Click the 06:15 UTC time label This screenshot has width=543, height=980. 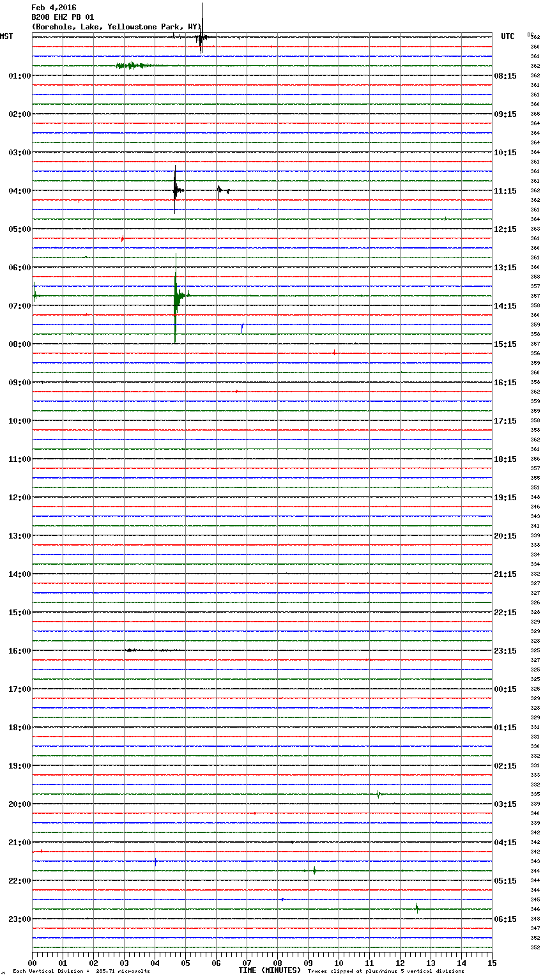pos(505,919)
